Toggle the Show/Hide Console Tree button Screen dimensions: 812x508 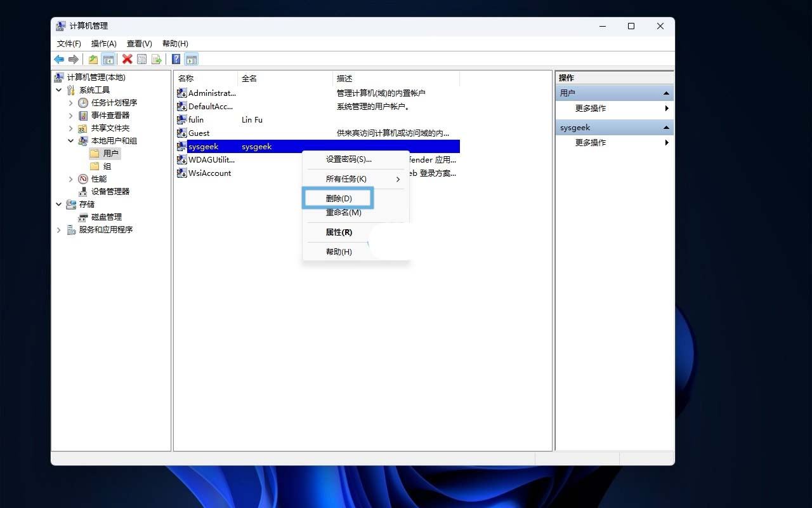point(108,59)
